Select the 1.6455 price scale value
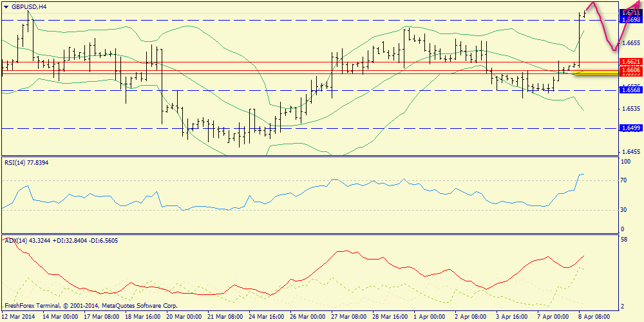 click(x=630, y=151)
